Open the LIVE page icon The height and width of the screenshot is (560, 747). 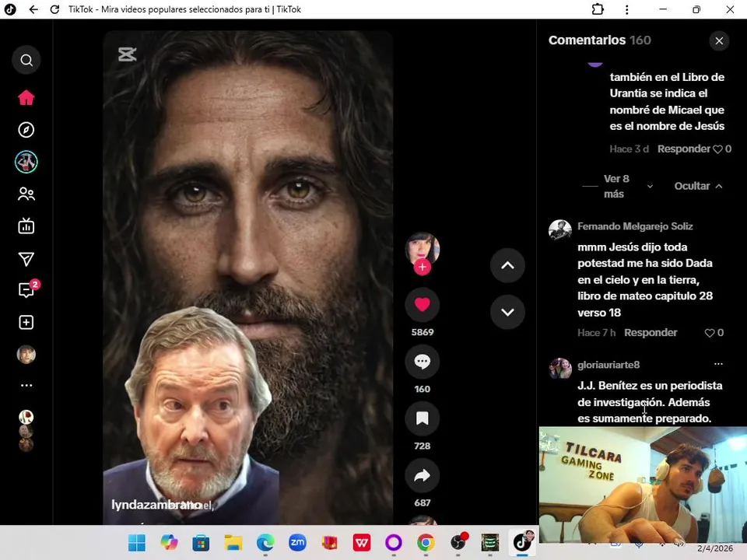(26, 226)
